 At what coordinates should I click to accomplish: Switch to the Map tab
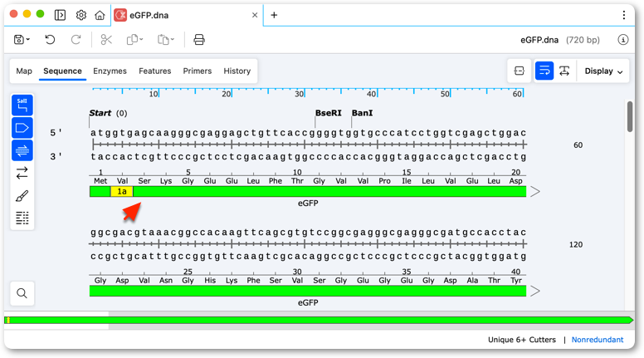(24, 71)
